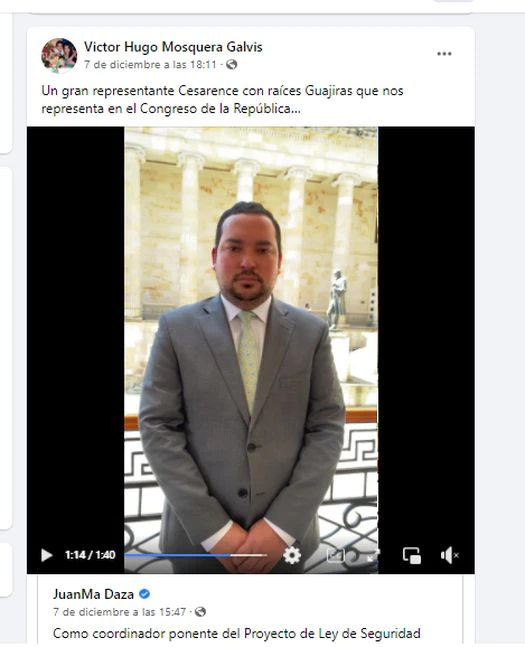
Task: Open shared post text about Ley de Seguridad
Action: (x=236, y=633)
